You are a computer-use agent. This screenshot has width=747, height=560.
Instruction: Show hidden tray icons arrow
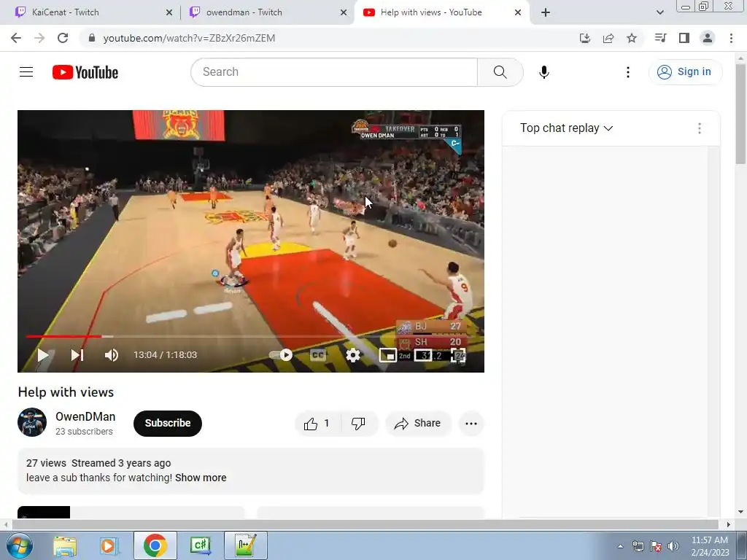(620, 546)
